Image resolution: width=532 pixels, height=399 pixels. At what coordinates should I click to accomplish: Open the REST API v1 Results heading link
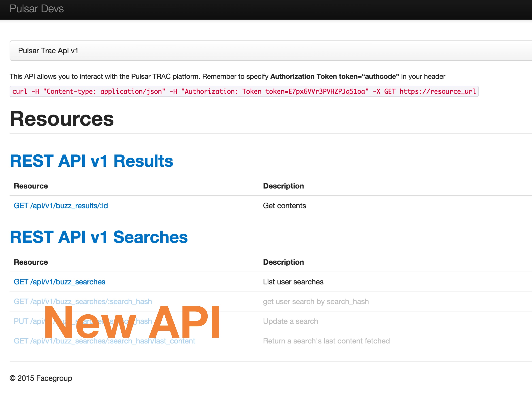(91, 161)
